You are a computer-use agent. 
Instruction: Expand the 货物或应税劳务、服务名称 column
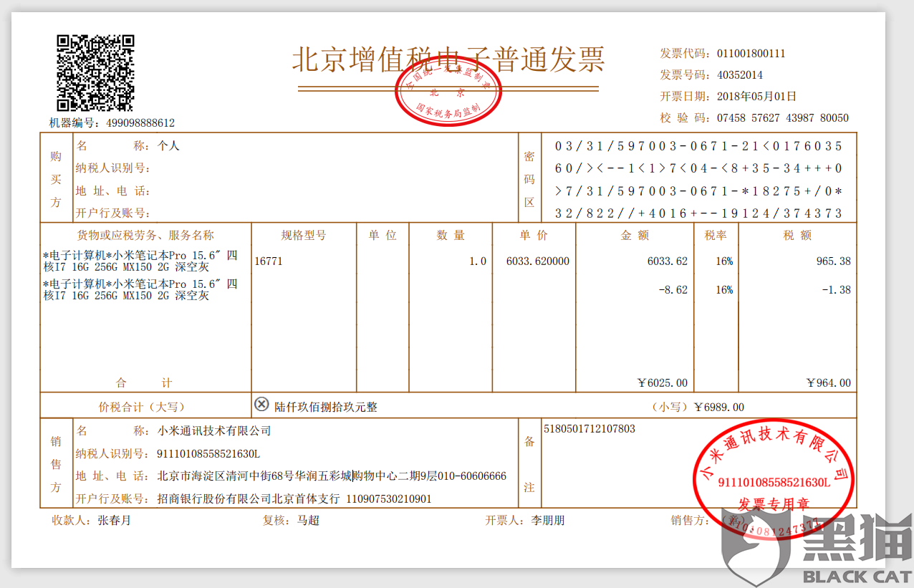click(x=145, y=234)
